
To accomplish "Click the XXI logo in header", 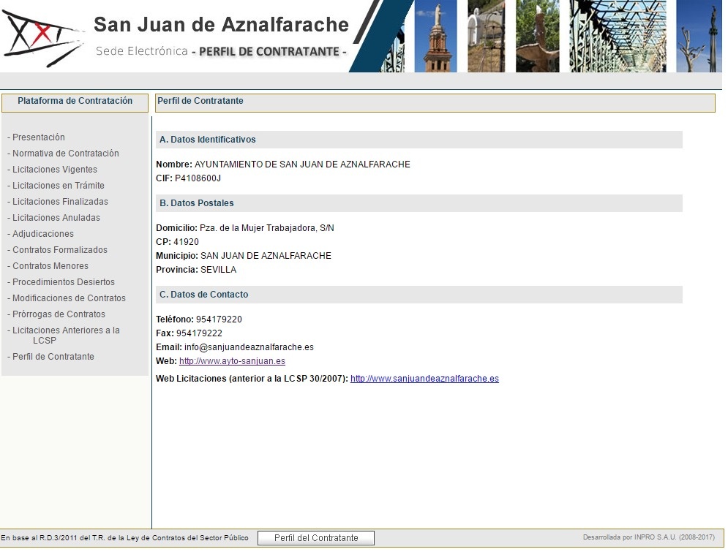I will click(x=40, y=37).
